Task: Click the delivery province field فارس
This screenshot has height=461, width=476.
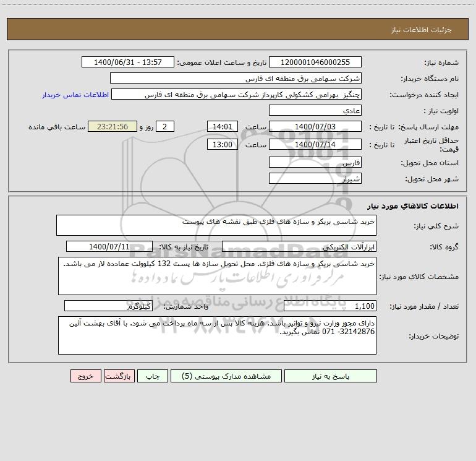Action: [315, 162]
